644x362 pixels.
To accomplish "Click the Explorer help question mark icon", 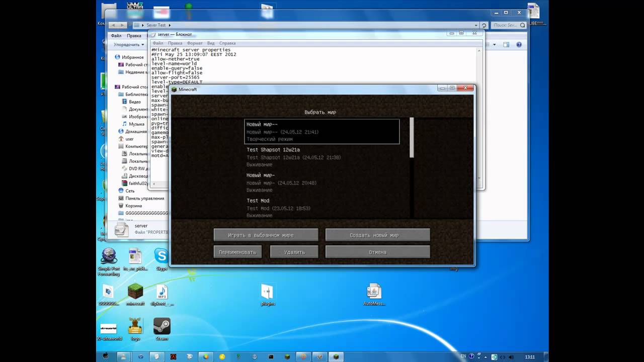I will pos(519,45).
